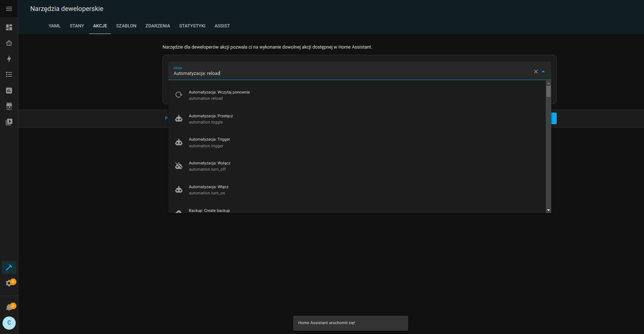This screenshot has height=334, width=644.
Task: Open the Energy lightning bolt icon
Action: point(9,59)
